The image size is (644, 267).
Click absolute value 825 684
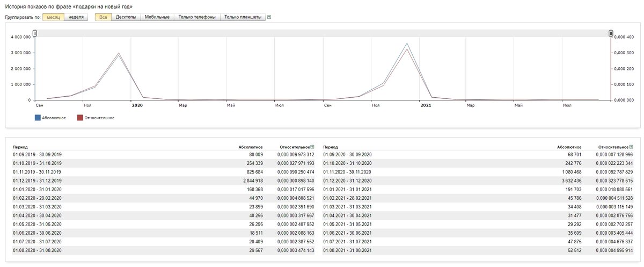point(254,172)
